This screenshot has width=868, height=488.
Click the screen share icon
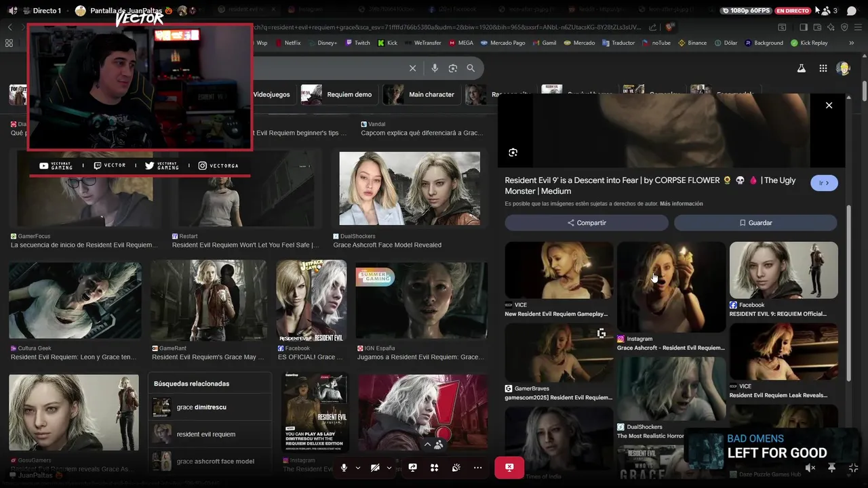tap(412, 468)
